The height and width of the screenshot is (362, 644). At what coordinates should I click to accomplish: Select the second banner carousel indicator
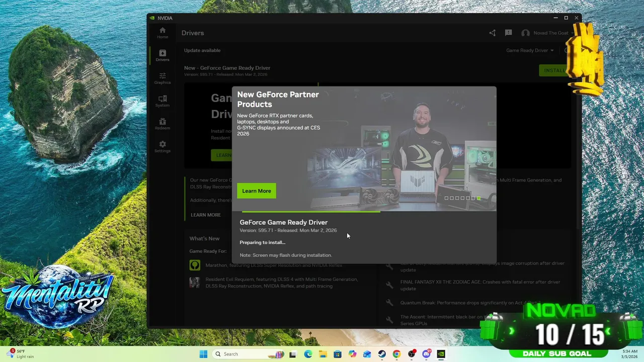452,198
